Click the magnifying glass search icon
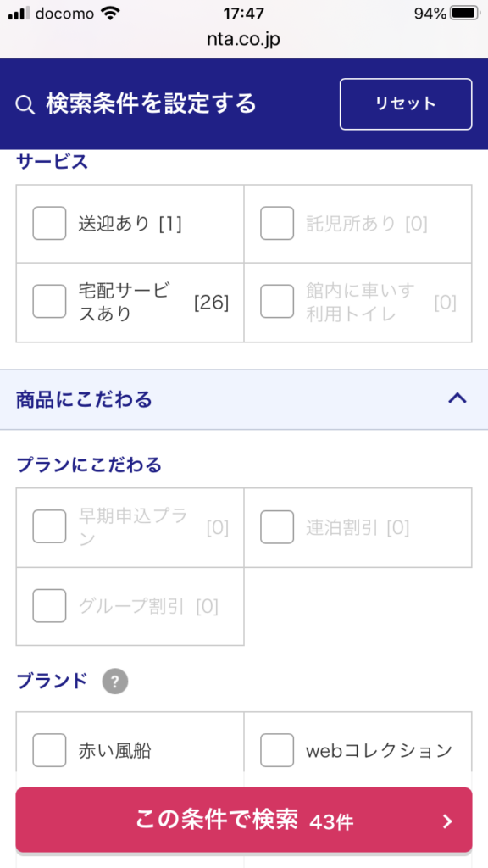The image size is (488, 868). pos(25,104)
